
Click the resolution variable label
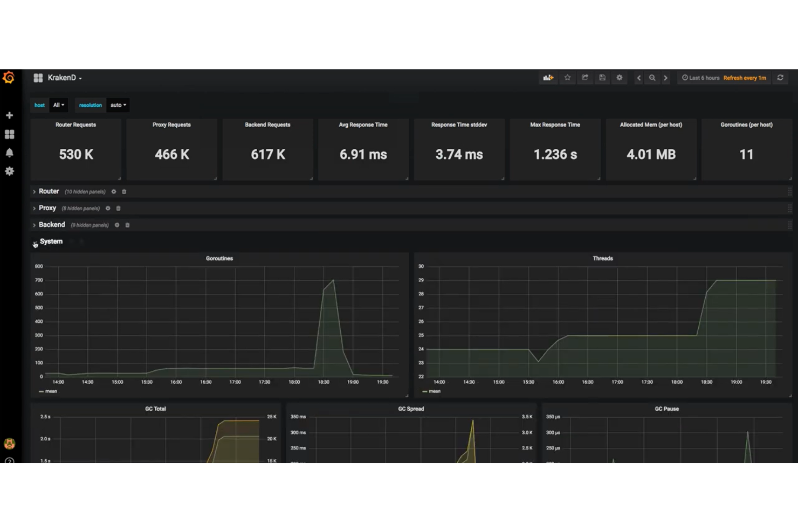pos(91,105)
